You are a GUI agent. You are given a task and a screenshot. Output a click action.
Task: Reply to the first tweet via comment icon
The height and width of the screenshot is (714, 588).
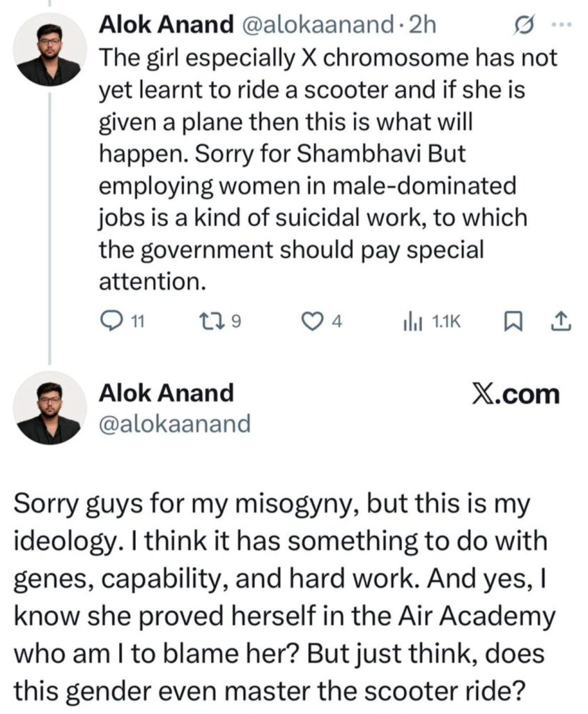111,321
